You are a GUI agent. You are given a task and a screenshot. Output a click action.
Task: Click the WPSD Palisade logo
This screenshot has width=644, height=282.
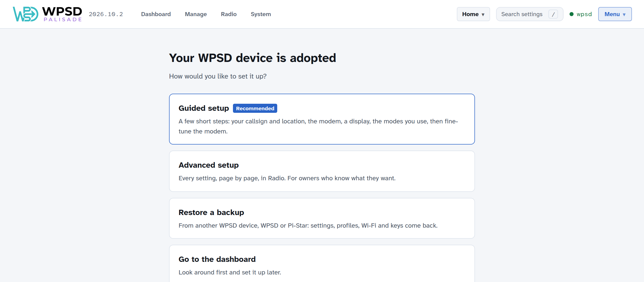tap(47, 14)
